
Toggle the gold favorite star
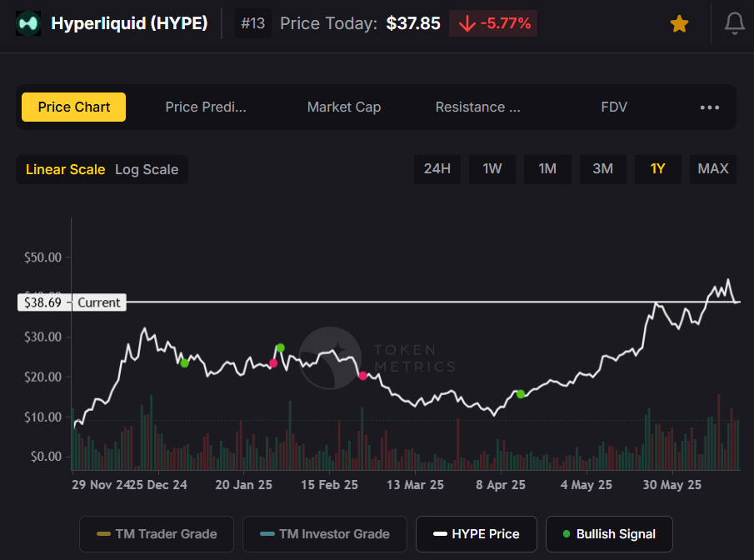coord(679,23)
